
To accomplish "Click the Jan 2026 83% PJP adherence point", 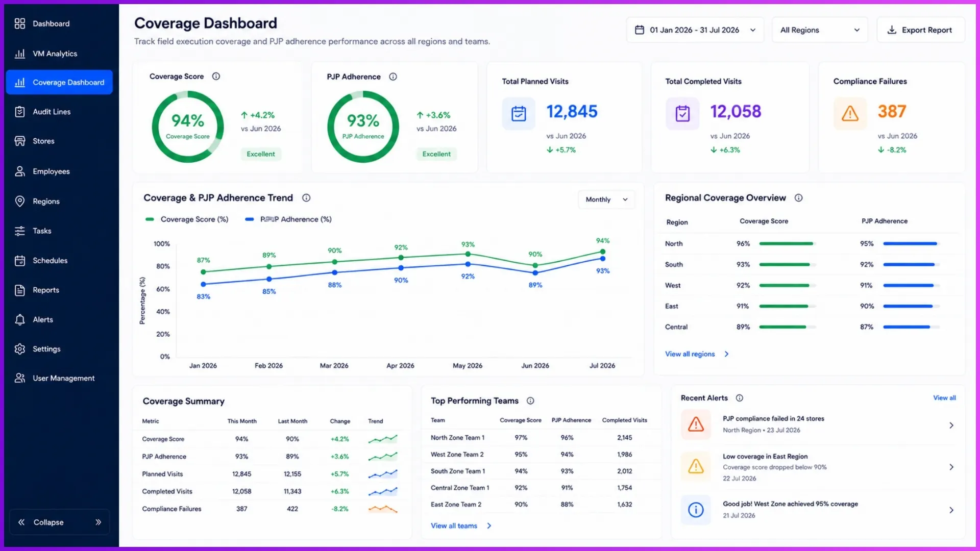I will pyautogui.click(x=203, y=284).
